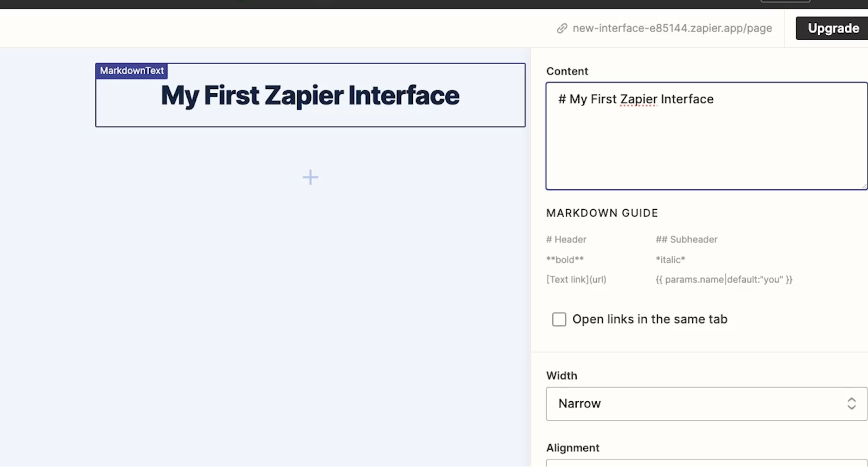Click the Width dropdown up-down arrows

[x=851, y=403]
